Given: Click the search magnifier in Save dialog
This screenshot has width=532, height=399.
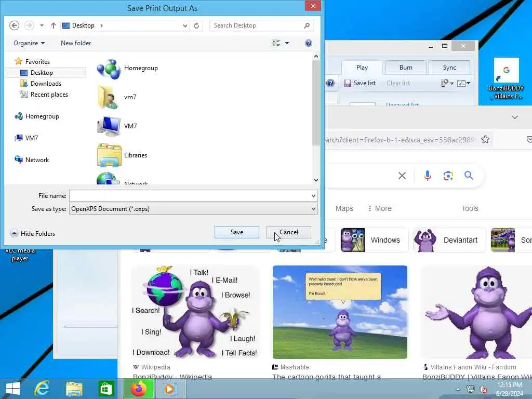Looking at the screenshot, I should coord(307,25).
